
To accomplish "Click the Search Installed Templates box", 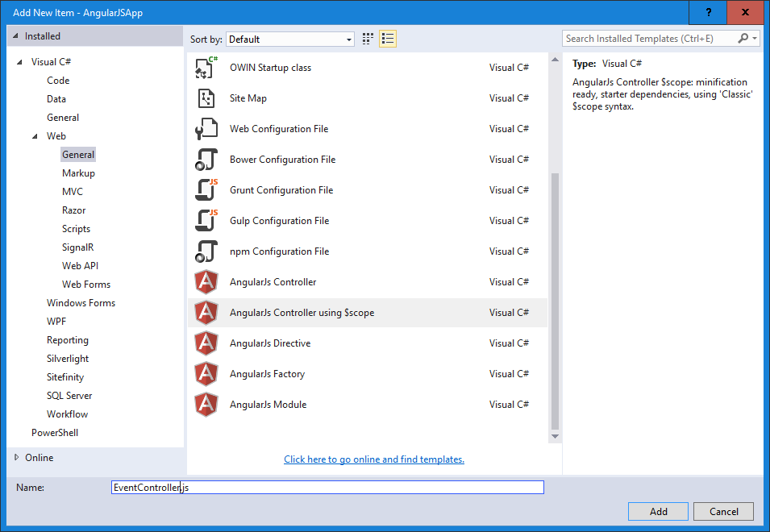I will pos(649,38).
